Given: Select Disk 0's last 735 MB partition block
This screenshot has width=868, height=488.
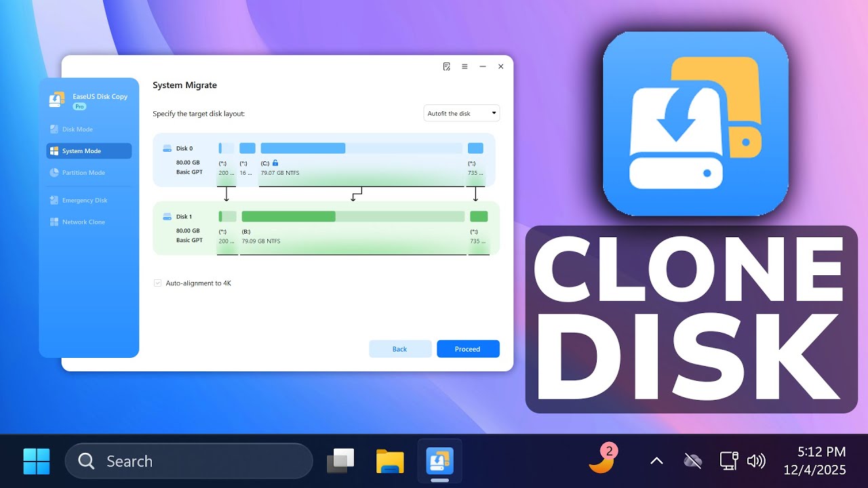Looking at the screenshot, I should [475, 148].
